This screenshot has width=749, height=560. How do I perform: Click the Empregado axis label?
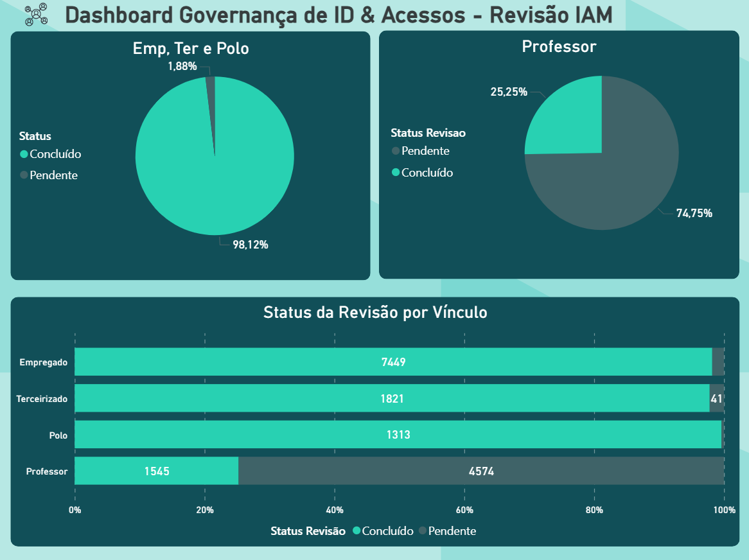44,362
